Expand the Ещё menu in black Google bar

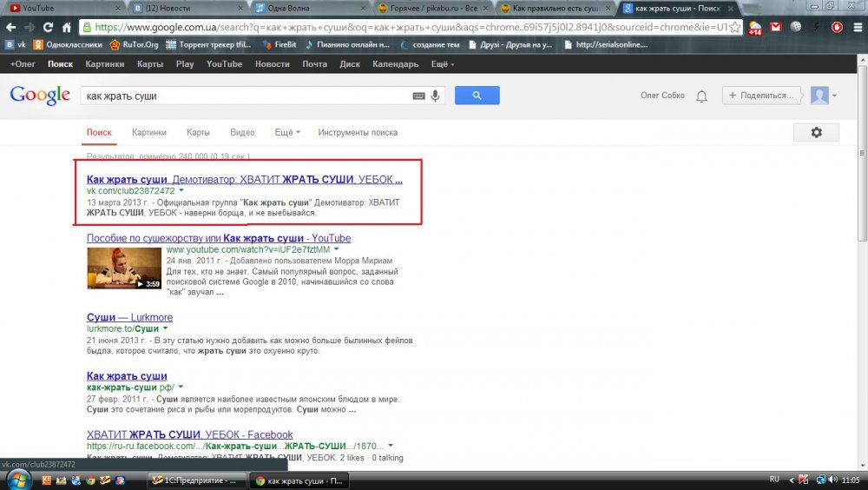pos(441,64)
